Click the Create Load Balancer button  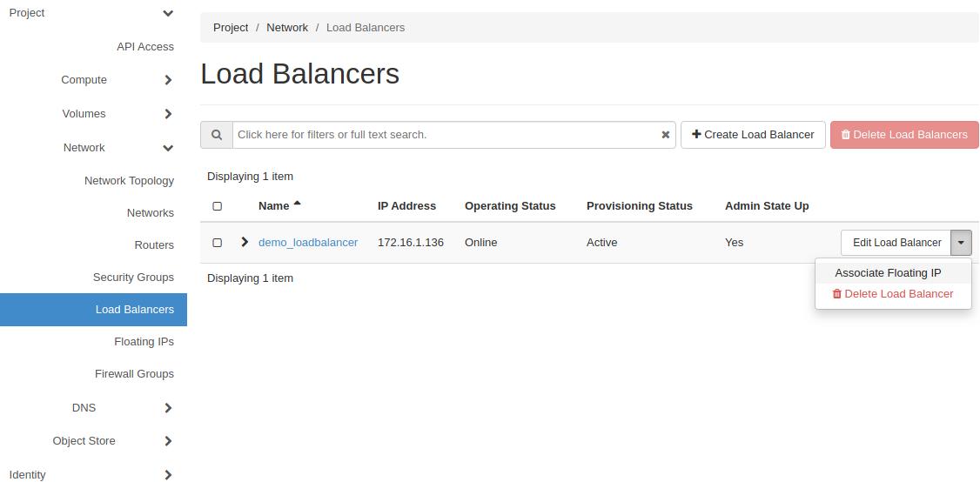click(x=753, y=135)
